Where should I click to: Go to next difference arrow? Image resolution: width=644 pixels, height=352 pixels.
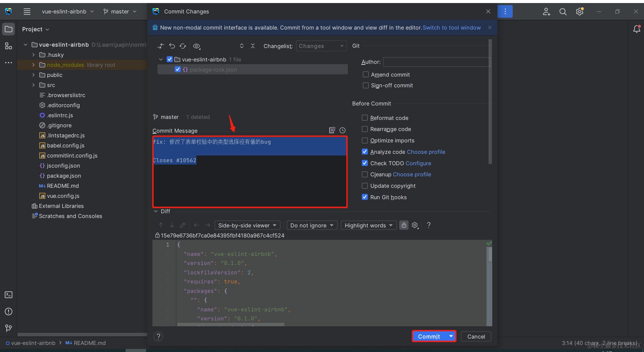172,225
